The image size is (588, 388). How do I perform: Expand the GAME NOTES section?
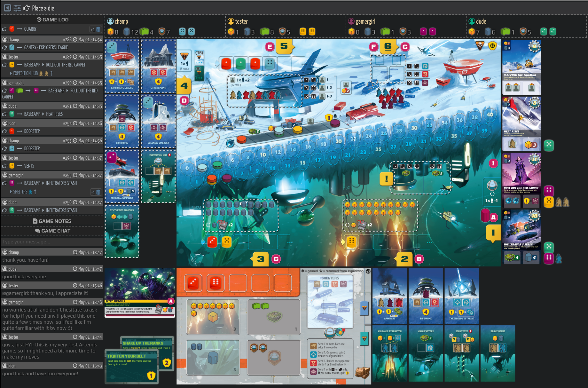coord(52,221)
